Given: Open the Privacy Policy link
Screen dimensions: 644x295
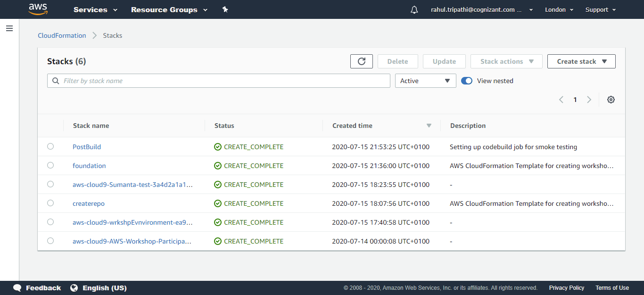Looking at the screenshot, I should coord(567,288).
